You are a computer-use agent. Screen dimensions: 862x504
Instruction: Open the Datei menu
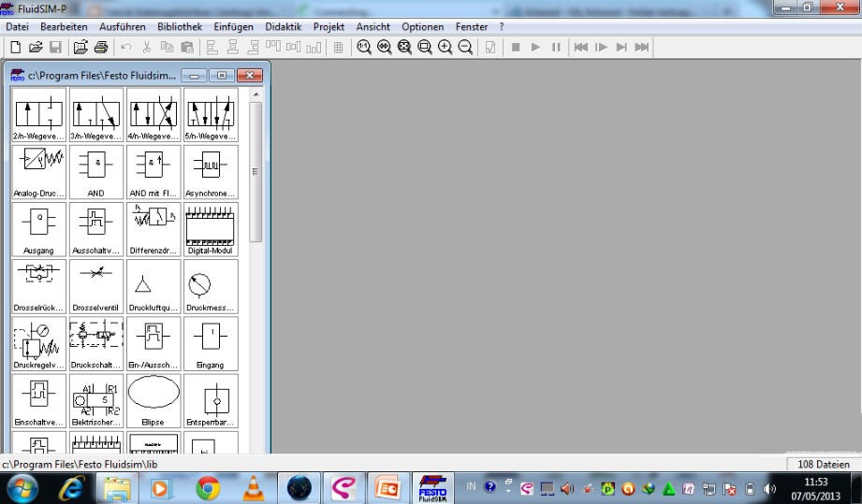pyautogui.click(x=17, y=26)
